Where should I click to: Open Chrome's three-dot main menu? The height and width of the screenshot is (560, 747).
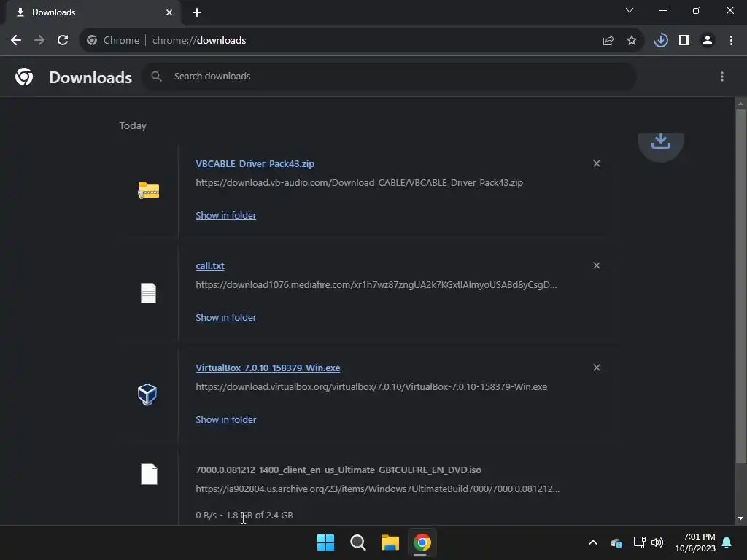point(731,41)
